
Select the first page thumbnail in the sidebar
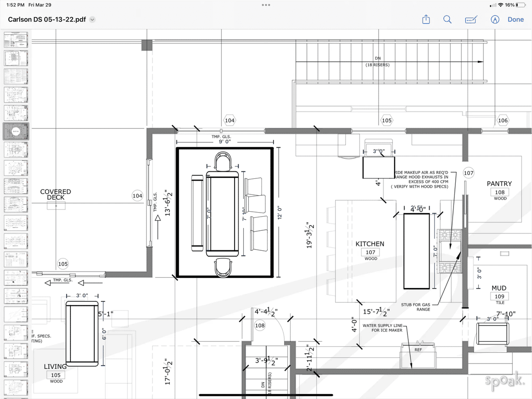click(x=16, y=39)
